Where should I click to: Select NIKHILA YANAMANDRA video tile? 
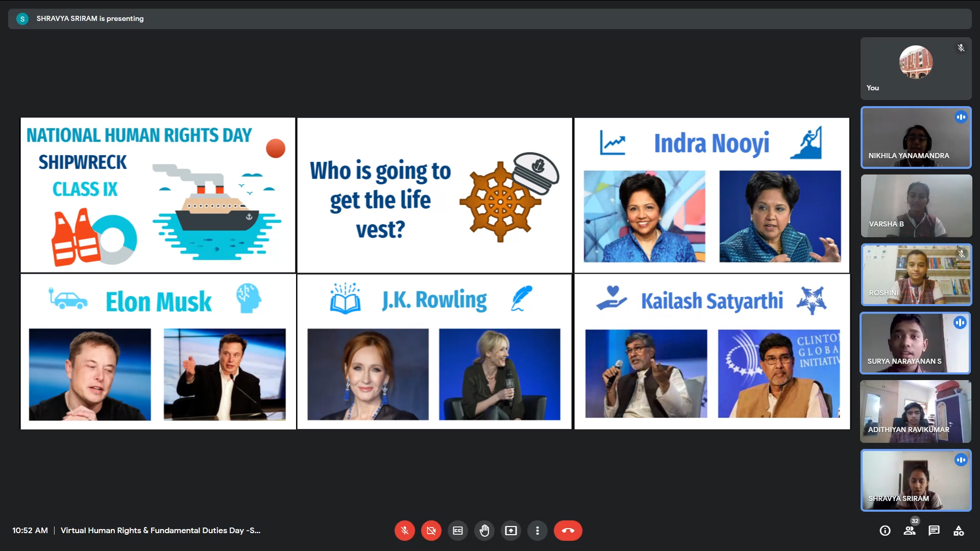(x=916, y=137)
